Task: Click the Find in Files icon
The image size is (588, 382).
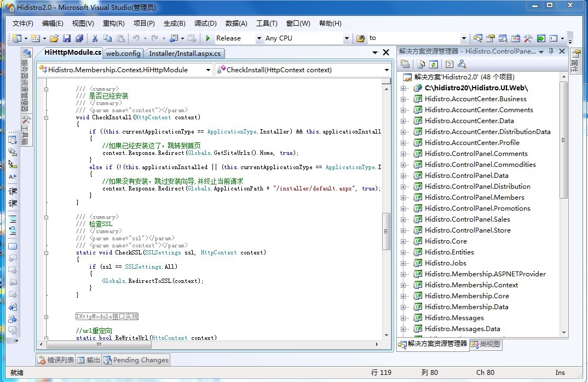Action: pos(360,38)
